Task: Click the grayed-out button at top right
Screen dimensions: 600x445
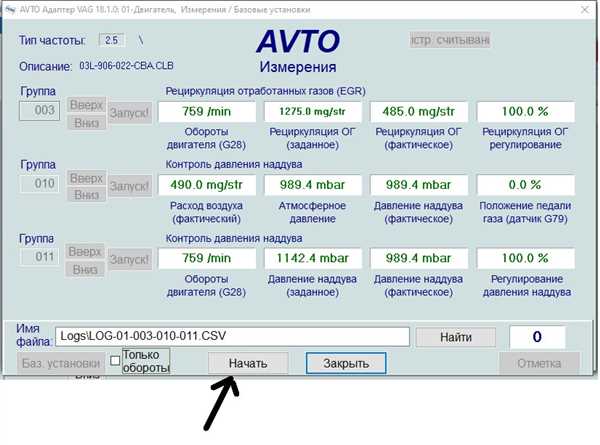Action: pos(450,40)
